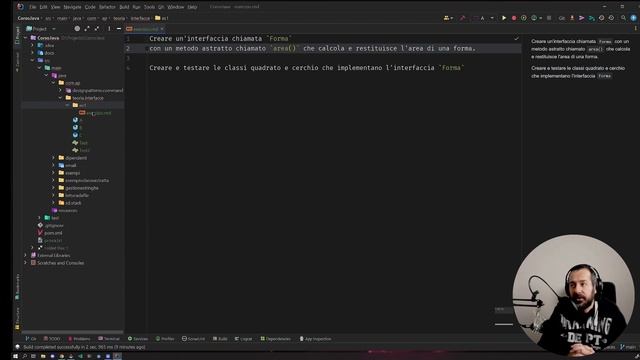The image size is (640, 360).
Task: Open the Terminal tool window
Action: (x=109, y=339)
